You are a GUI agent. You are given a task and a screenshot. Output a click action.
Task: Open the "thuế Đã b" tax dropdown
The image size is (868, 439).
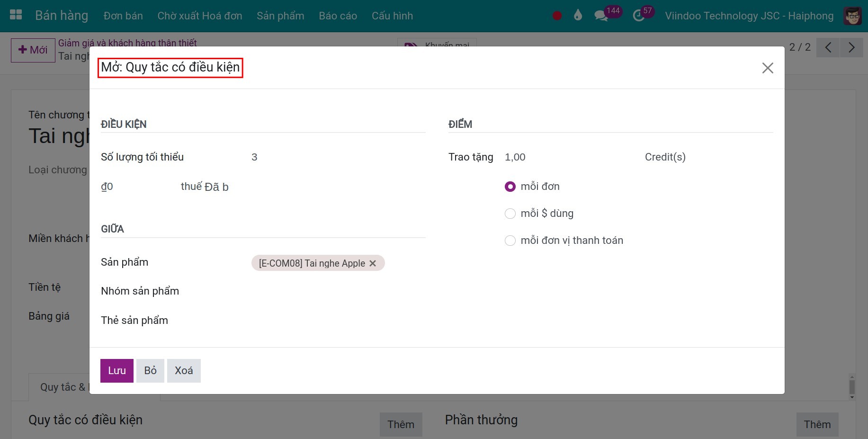[205, 187]
